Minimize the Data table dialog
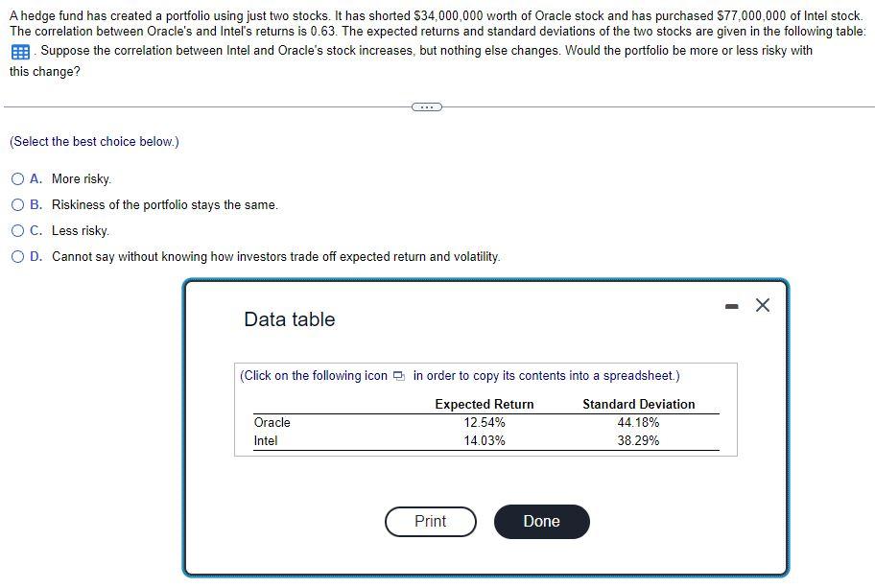The height and width of the screenshot is (588, 875). click(x=731, y=305)
